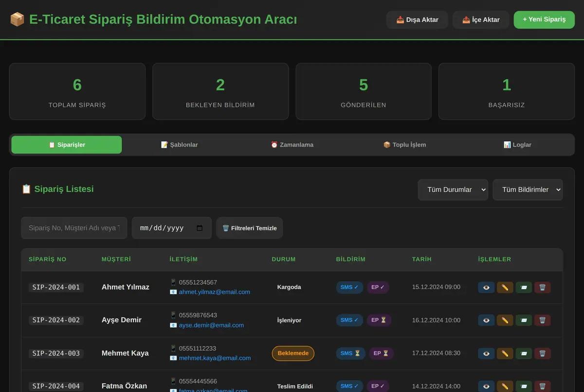Open the Zamanlama tab
This screenshot has width=584, height=392.
(292, 145)
